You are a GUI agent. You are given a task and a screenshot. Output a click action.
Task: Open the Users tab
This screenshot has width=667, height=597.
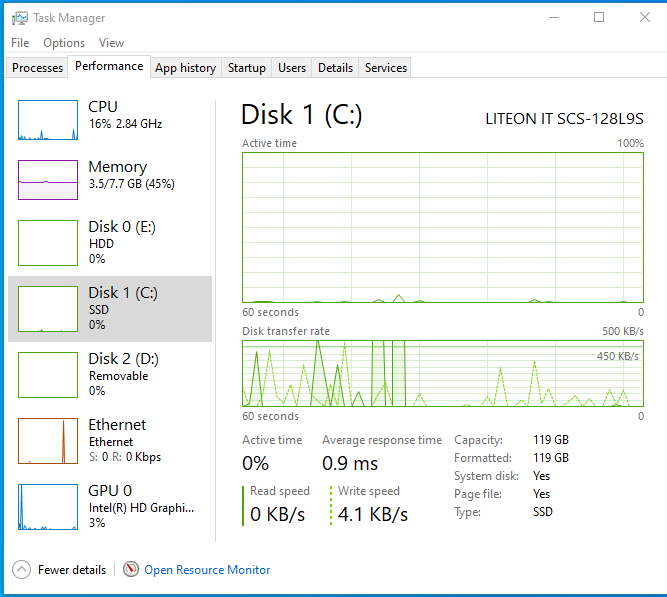(292, 68)
